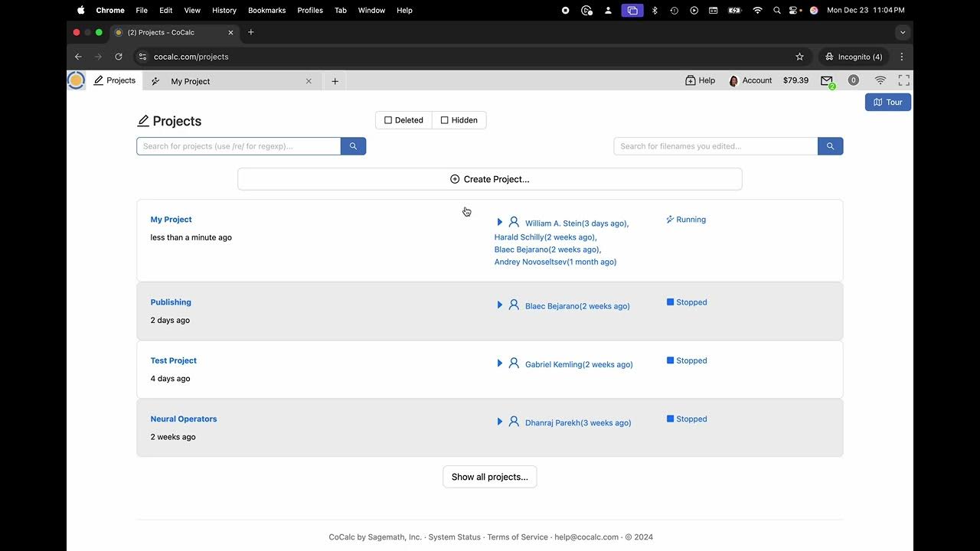Open the Neural Operators project link

tap(184, 419)
